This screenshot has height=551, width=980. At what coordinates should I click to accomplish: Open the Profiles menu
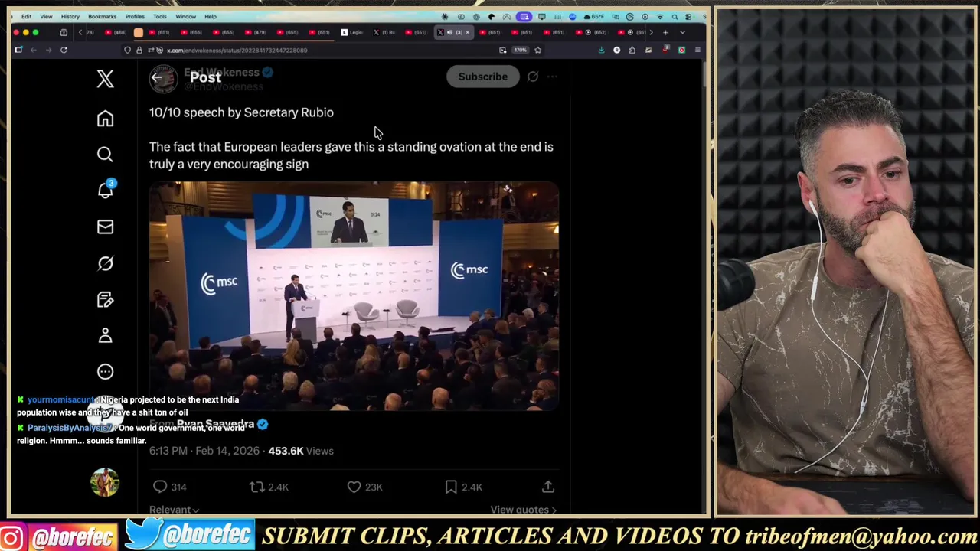(135, 16)
